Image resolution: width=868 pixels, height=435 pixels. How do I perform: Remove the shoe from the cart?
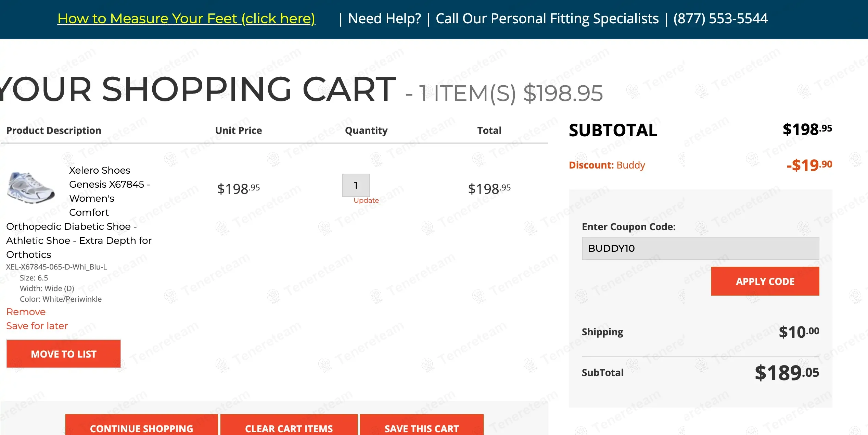(x=26, y=312)
